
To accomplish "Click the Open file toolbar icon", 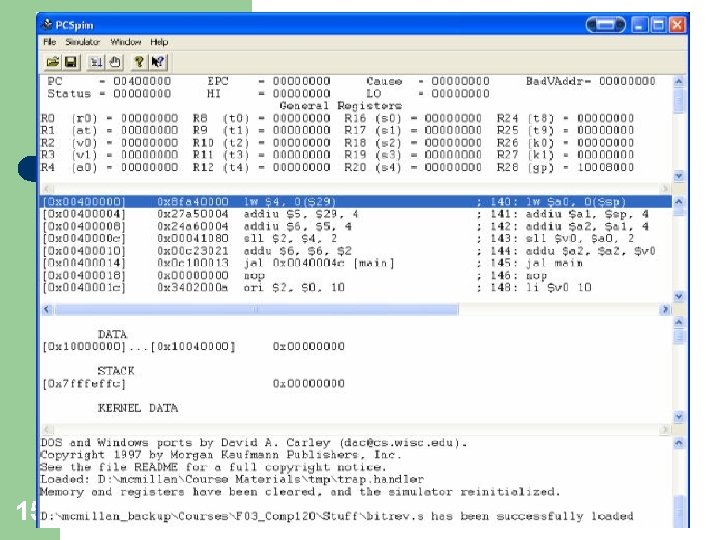I will click(53, 62).
